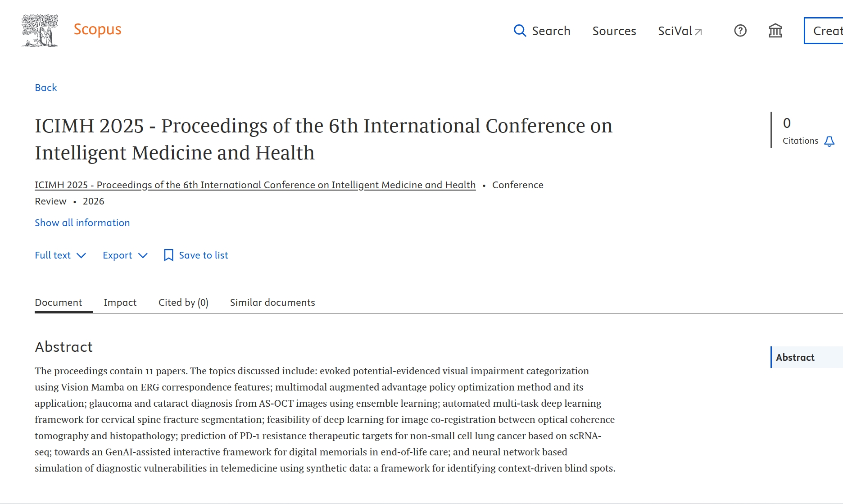The width and height of the screenshot is (843, 504).
Task: Open the Export dropdown menu
Action: click(x=125, y=255)
